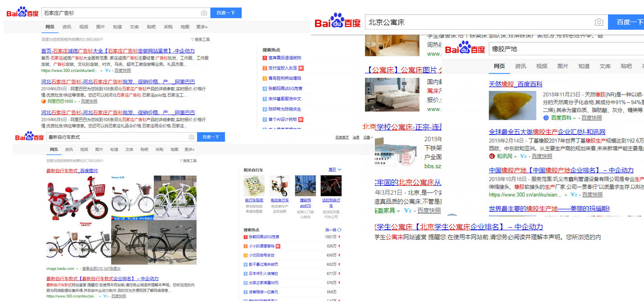Switch to 视频 tab under 最新自行车款式 search
Image resolution: width=644 pixels, height=304 pixels.
(x=84, y=149)
